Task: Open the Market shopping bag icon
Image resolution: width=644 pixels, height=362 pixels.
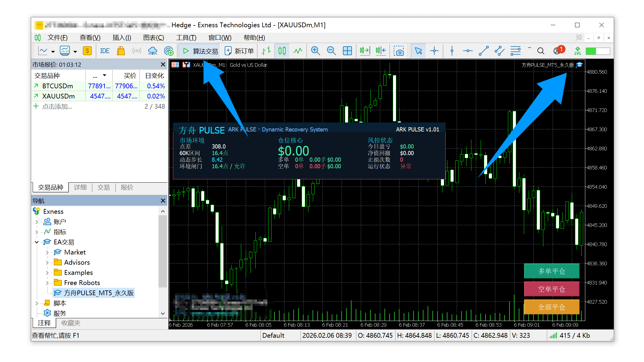Action: click(121, 51)
